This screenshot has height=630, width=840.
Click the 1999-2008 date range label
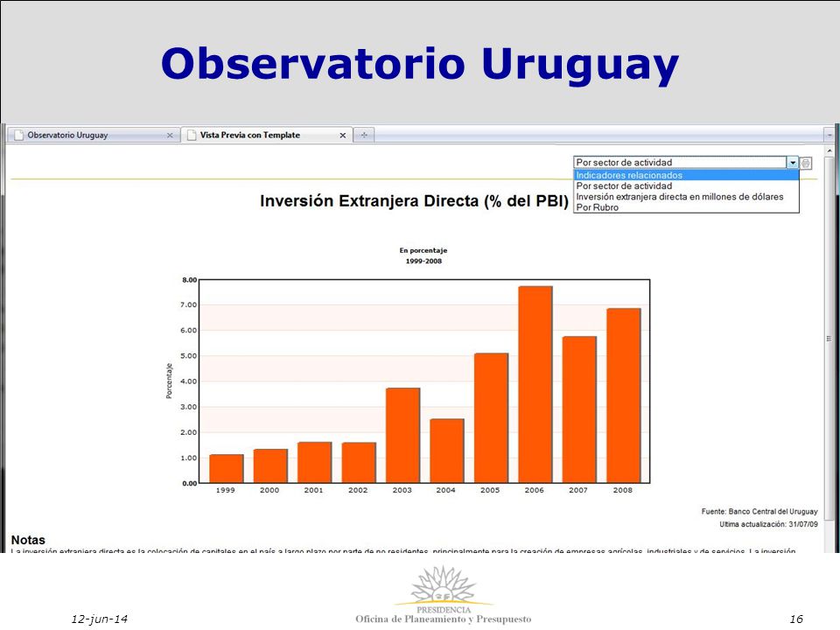coord(423,261)
